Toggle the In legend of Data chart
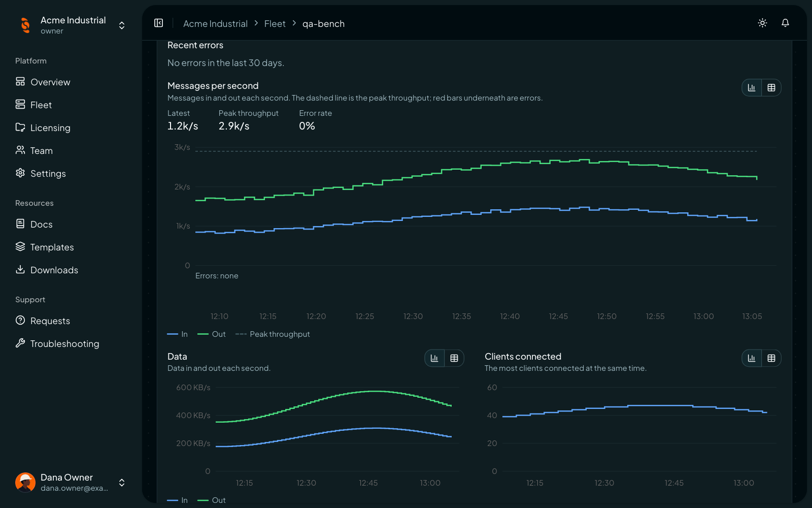This screenshot has height=508, width=812. [x=178, y=500]
